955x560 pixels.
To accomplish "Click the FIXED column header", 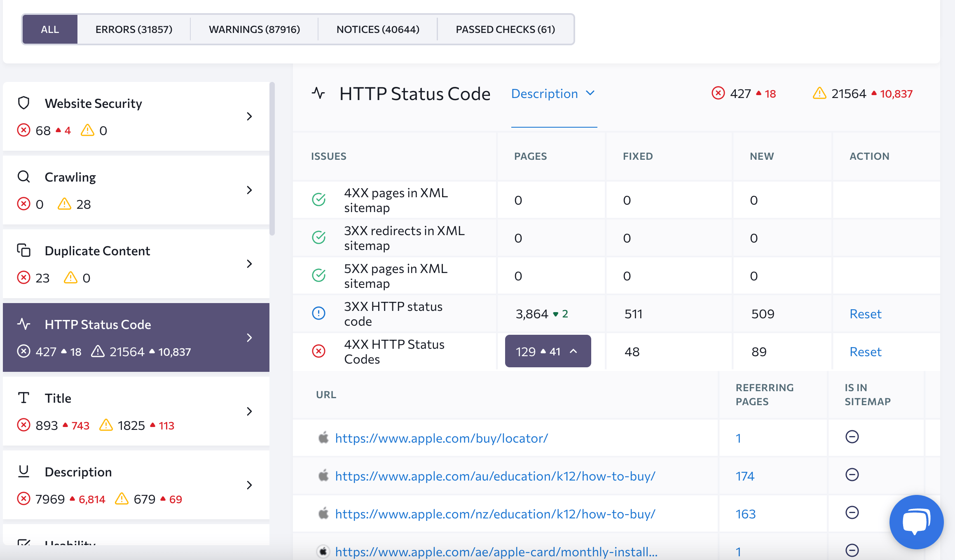I will click(637, 156).
